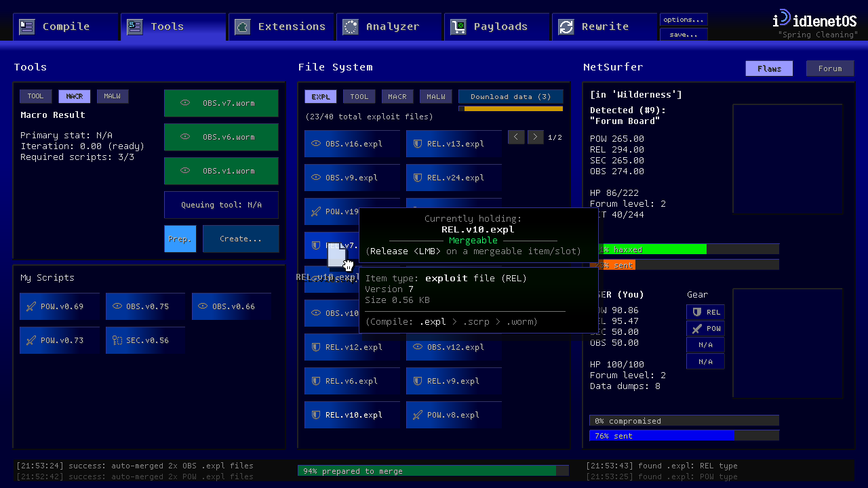Screen dimensions: 868x488
Task: Click the shield icon on REL.v13.expl
Action: pyautogui.click(x=416, y=144)
